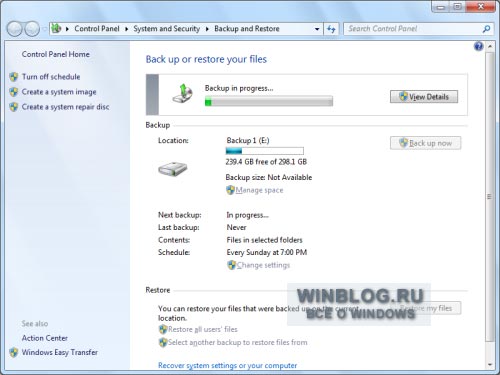Click Restore all users' files link
The width and height of the screenshot is (500, 375).
203,329
